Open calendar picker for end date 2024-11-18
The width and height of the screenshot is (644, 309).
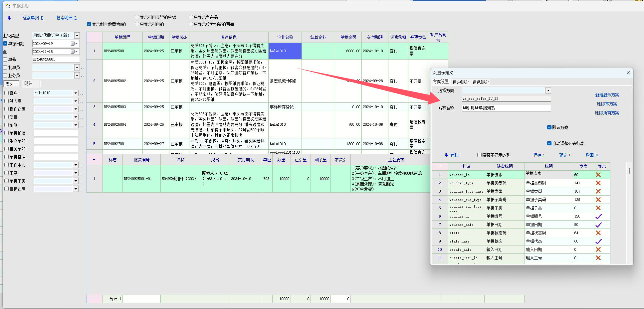point(74,52)
